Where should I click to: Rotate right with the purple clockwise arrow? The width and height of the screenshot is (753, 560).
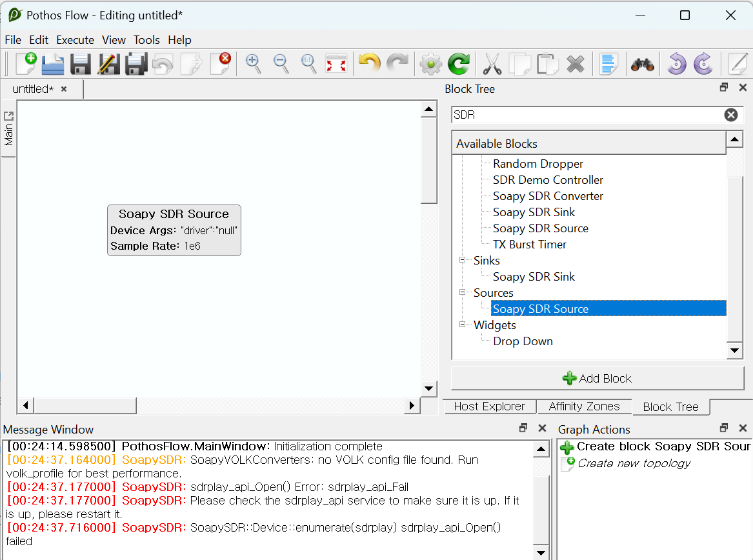pos(703,64)
